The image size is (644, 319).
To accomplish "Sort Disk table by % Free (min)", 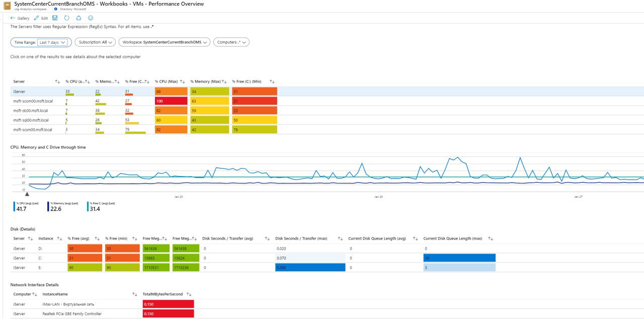I will (135, 238).
